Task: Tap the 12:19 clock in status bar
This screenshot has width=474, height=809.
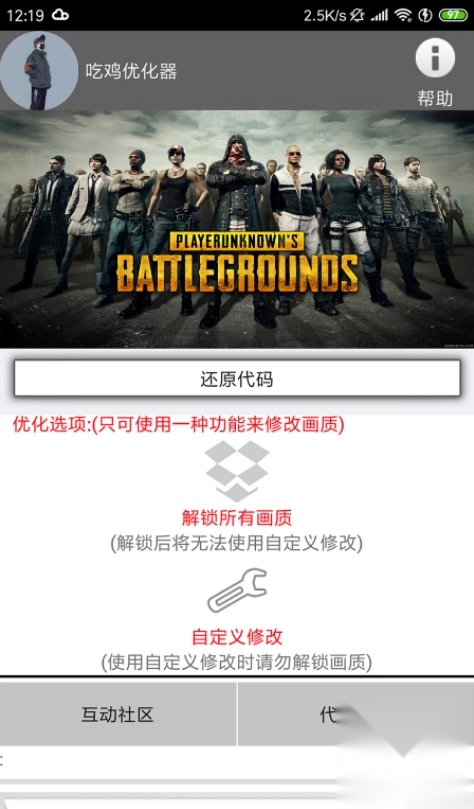Action: click(25, 15)
